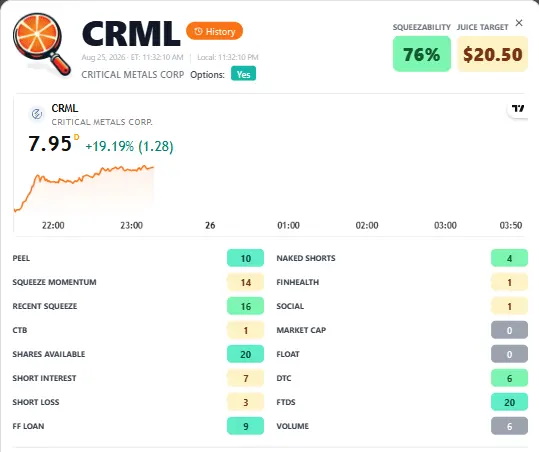Click the 22:00 time axis label
The image size is (539, 452).
(53, 225)
